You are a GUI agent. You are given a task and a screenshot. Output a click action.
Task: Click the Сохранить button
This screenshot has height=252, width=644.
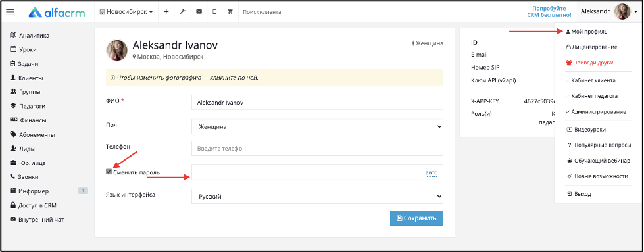pyautogui.click(x=416, y=218)
